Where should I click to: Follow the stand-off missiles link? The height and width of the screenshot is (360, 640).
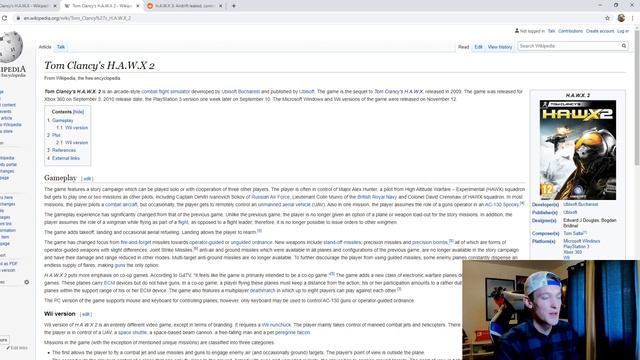click(342, 242)
